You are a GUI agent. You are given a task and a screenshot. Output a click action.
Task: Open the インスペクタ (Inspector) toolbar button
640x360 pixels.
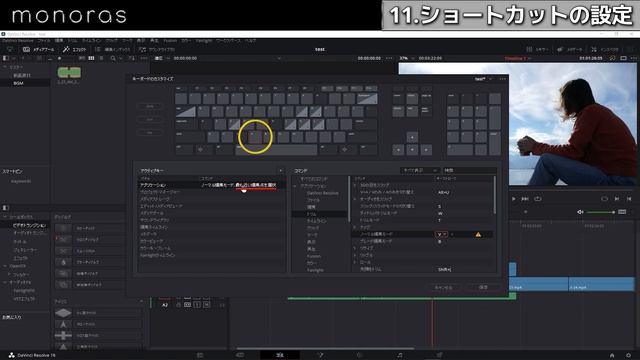[604, 49]
